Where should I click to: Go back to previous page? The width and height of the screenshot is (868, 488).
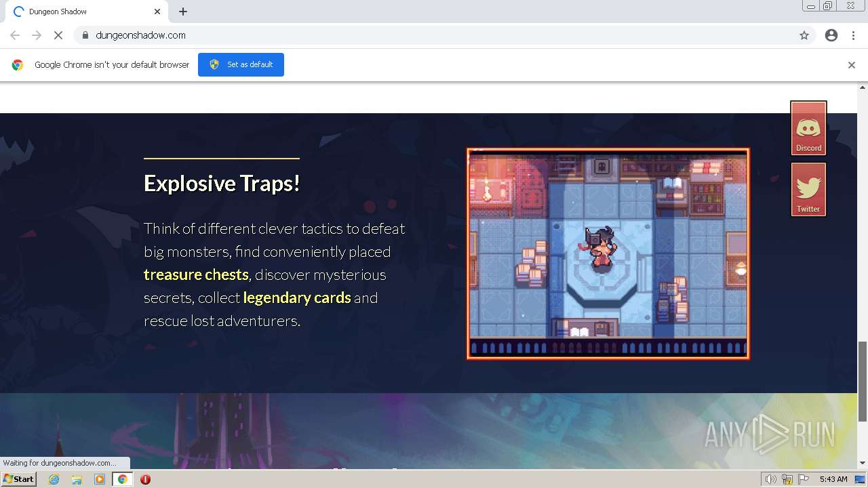15,35
